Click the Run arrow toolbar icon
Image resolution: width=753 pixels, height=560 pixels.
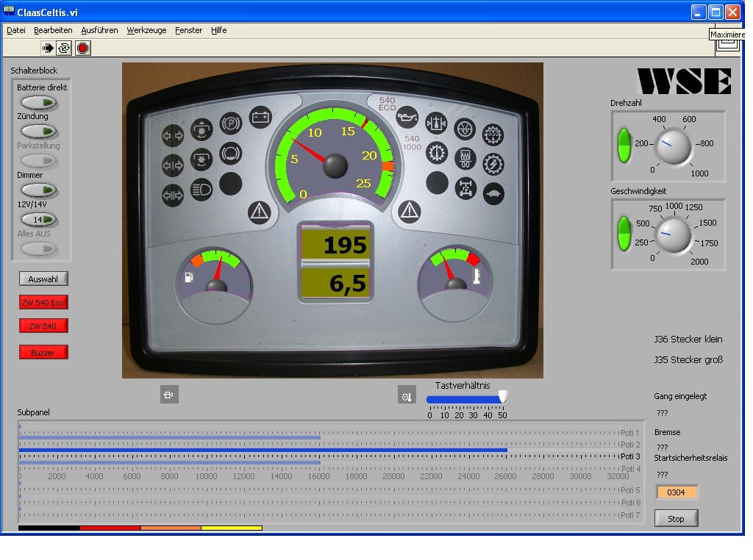[x=47, y=48]
